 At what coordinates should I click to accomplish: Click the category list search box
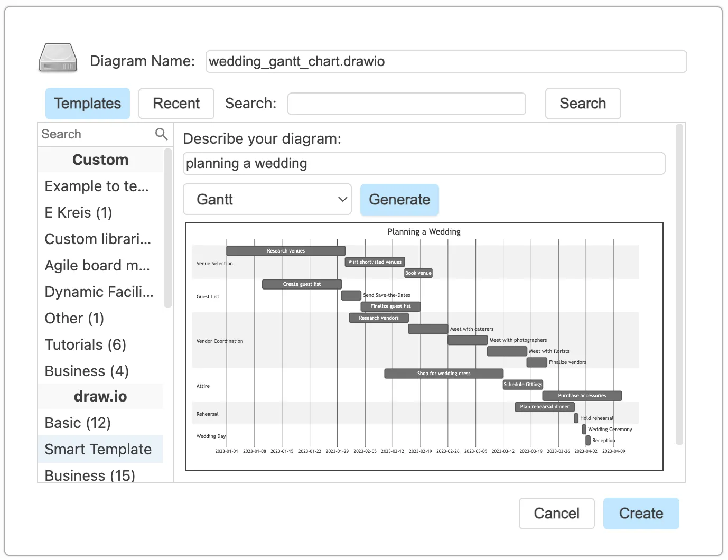97,134
